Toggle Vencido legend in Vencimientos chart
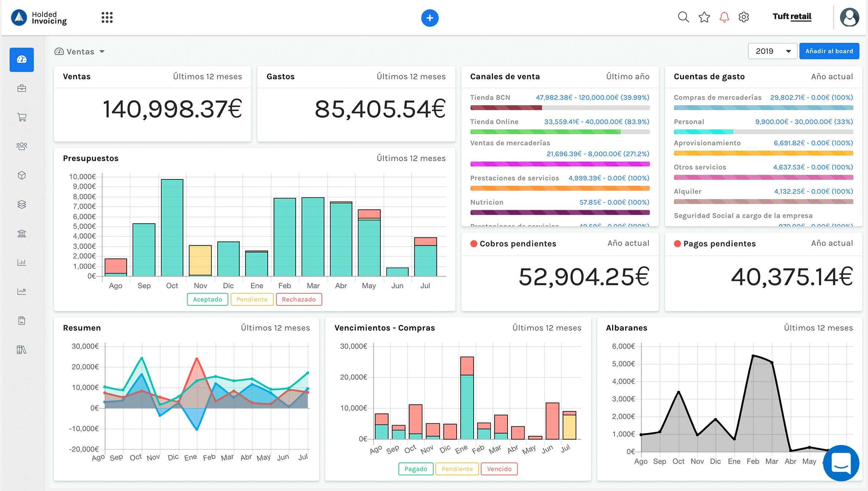This screenshot has height=491, width=868. [x=499, y=469]
